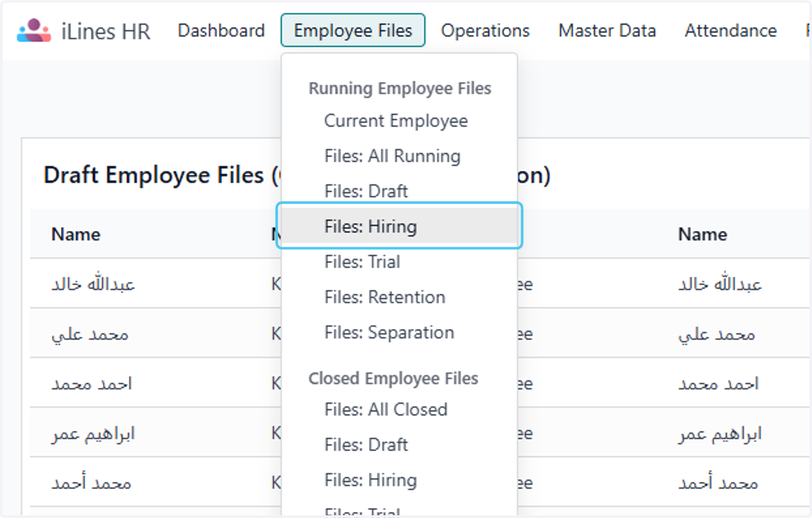The width and height of the screenshot is (812, 518).
Task: Select Files: Draft under Running Employee Files
Action: pyautogui.click(x=366, y=191)
